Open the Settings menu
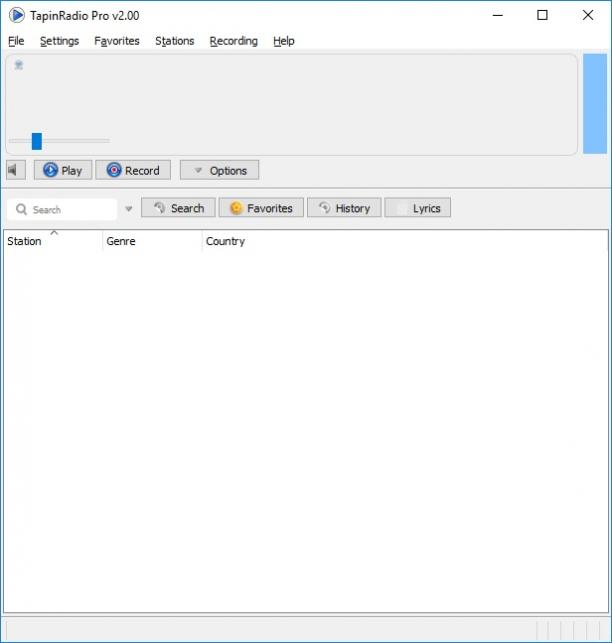Screen dimensions: 612x643 (59, 41)
